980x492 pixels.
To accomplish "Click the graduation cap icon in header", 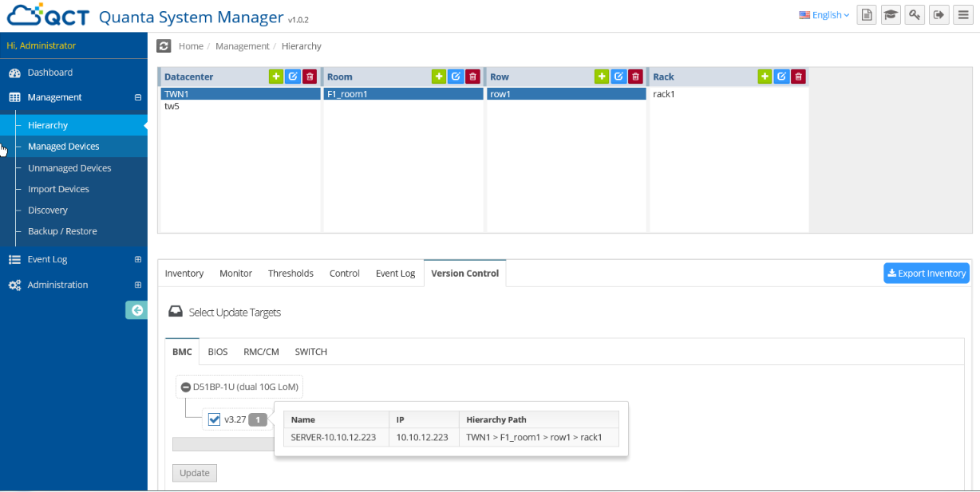I will pyautogui.click(x=891, y=15).
